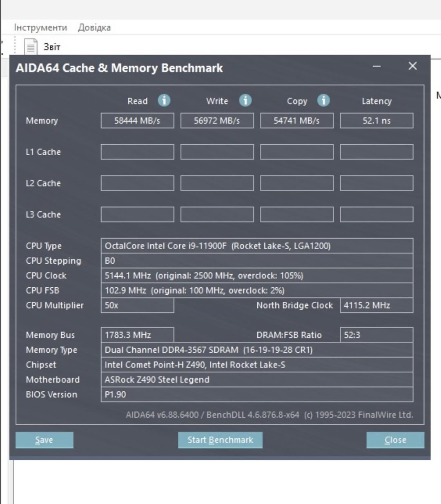The image size is (441, 504).
Task: Open the Інструменти menu
Action: (x=40, y=27)
